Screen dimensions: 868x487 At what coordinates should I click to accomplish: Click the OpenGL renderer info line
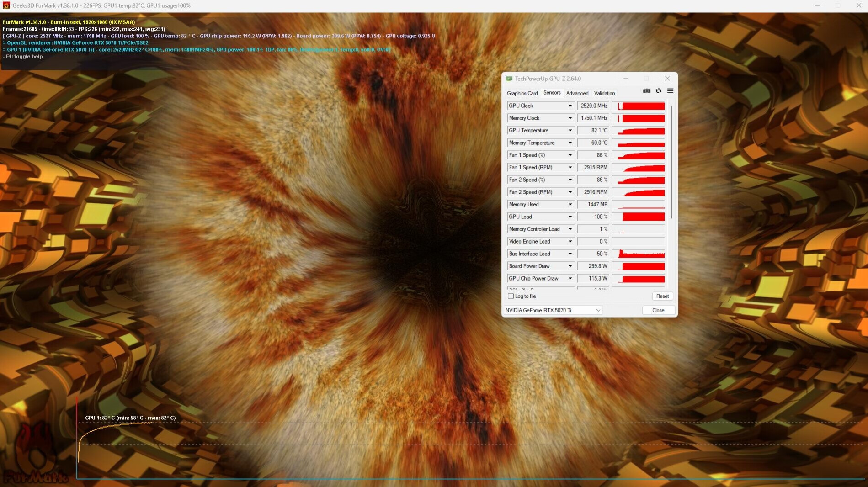pyautogui.click(x=75, y=42)
